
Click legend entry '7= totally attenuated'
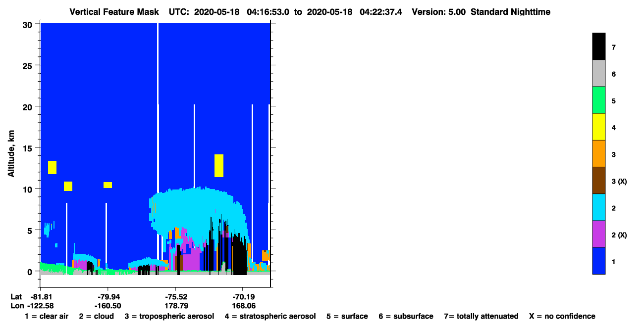(481, 316)
